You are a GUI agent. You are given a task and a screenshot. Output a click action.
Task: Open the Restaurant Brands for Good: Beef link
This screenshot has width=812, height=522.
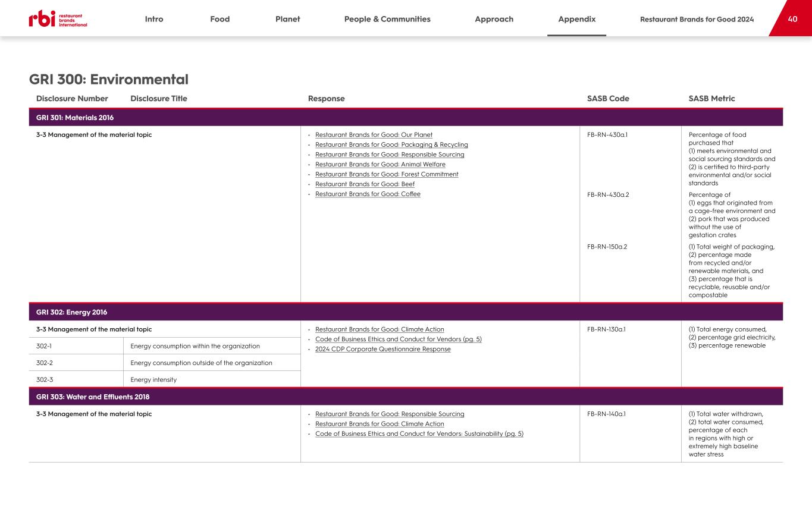(365, 184)
